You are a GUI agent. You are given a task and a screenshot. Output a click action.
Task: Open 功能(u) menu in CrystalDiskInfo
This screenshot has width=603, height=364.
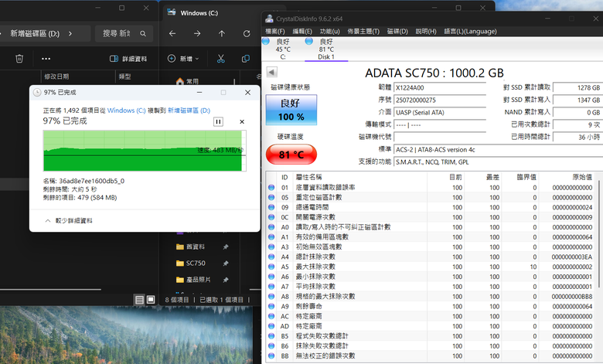point(329,32)
